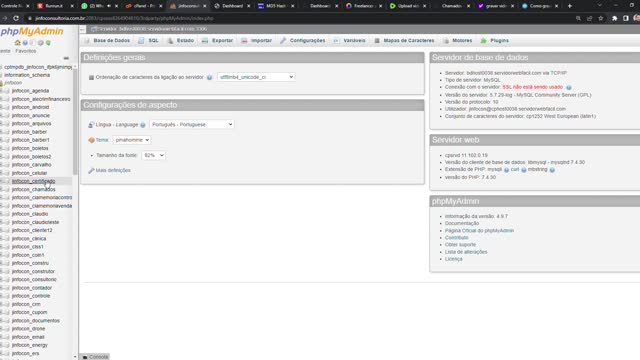Screen dimensions: 640x360
Task: Click help icon after mysqli extension
Action: point(506,170)
